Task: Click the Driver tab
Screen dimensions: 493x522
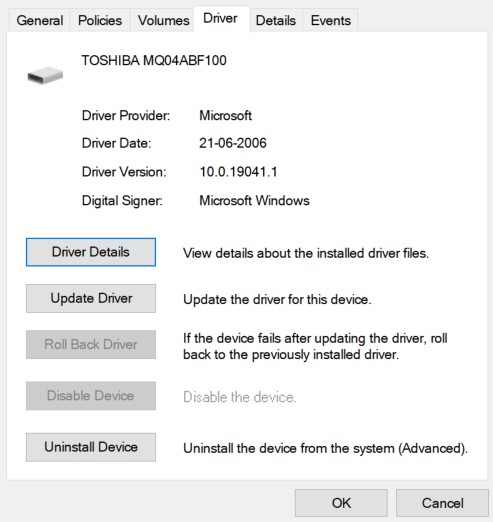Action: click(220, 19)
